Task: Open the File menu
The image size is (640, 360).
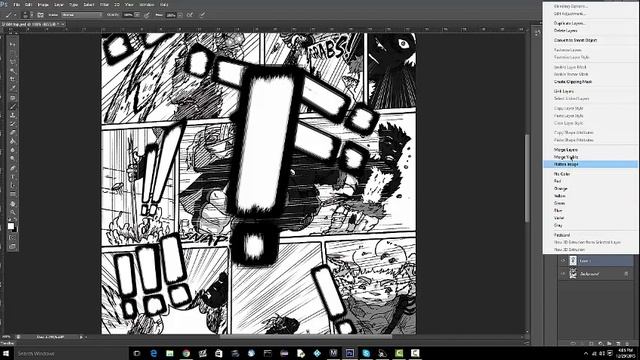Action: tap(17, 4)
